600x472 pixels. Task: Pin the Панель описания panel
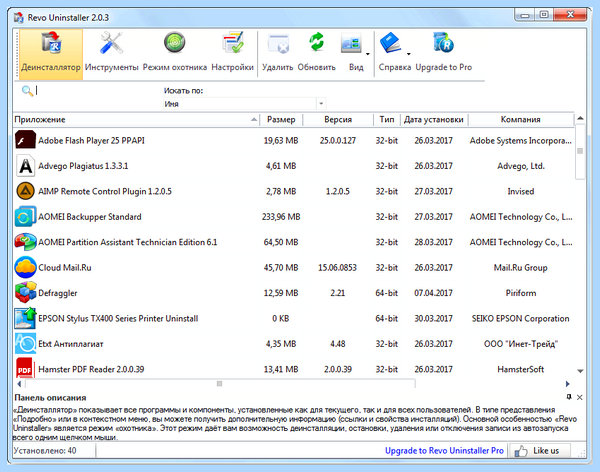tap(569, 397)
